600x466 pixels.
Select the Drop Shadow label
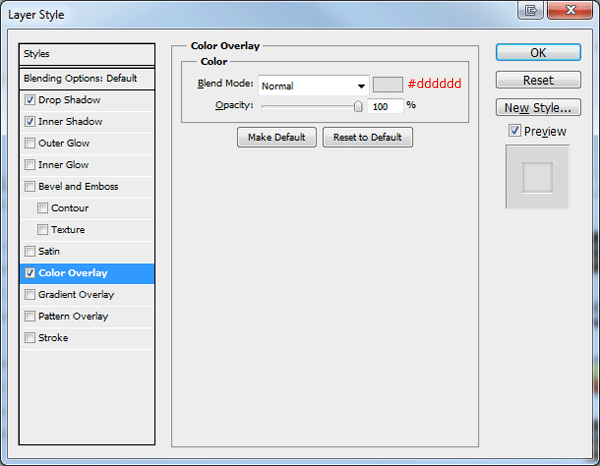pyautogui.click(x=69, y=100)
